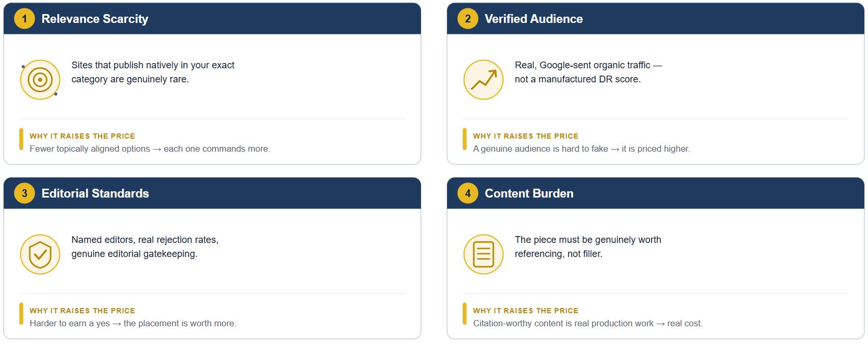Click the shield checkmark icon in Editorial Standards
This screenshot has width=868, height=344.
point(40,254)
